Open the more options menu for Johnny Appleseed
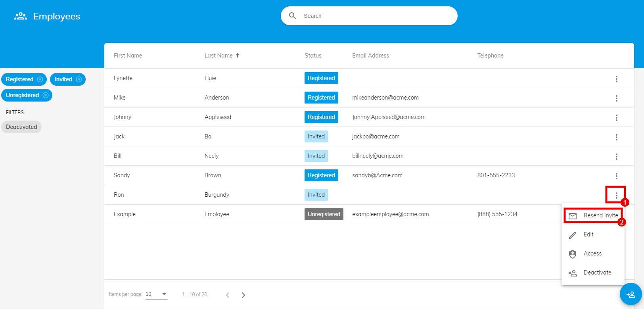The width and height of the screenshot is (644, 309). [x=616, y=118]
